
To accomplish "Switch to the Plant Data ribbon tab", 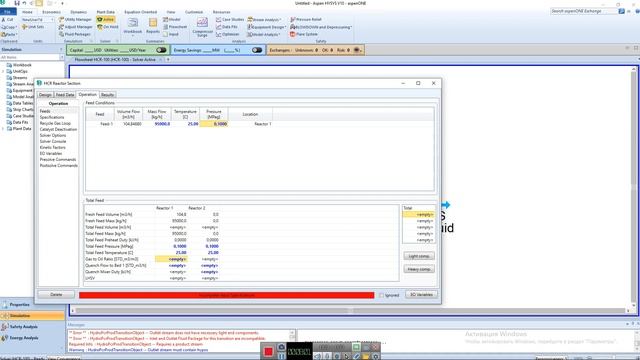I will (105, 12).
